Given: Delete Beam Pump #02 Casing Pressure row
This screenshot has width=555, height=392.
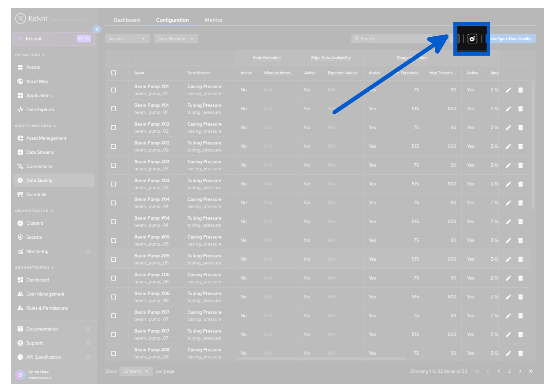Looking at the screenshot, I should pos(520,128).
